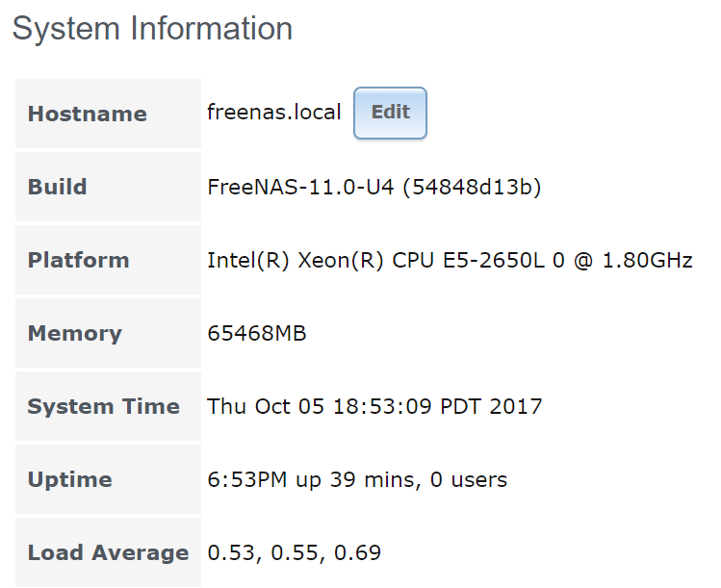Select the System Time row label

pyautogui.click(x=104, y=406)
